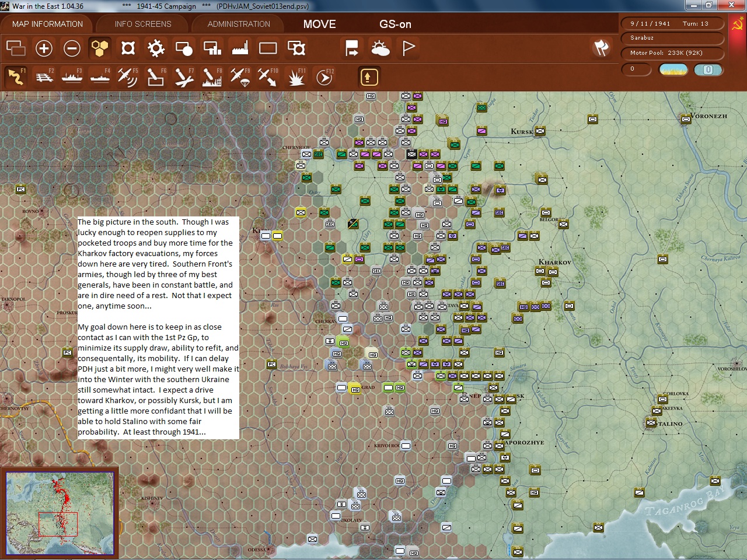Click the rectangle-with-bar-chart toolbar icon
The height and width of the screenshot is (560, 747).
click(x=212, y=48)
